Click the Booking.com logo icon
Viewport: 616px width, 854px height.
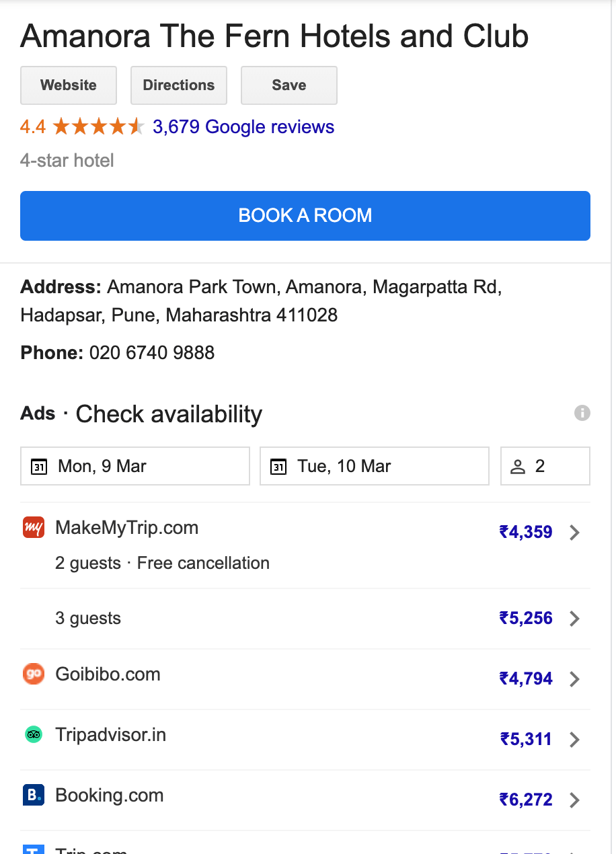click(34, 795)
